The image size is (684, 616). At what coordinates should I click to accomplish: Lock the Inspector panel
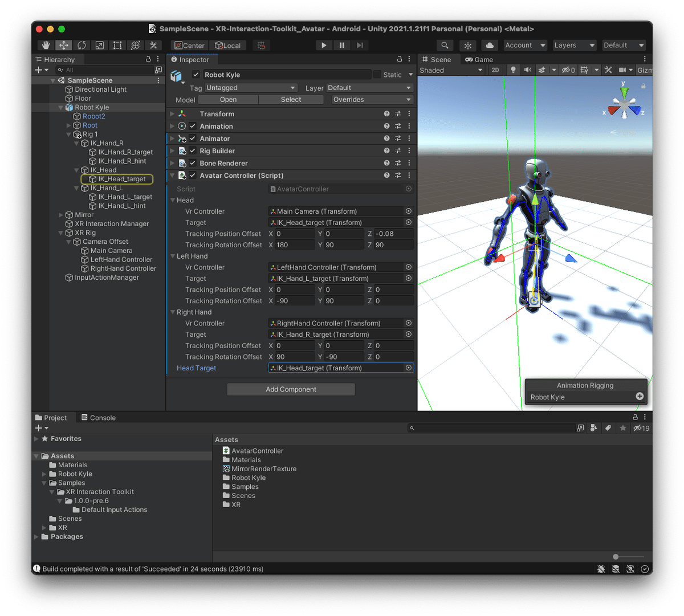[400, 59]
